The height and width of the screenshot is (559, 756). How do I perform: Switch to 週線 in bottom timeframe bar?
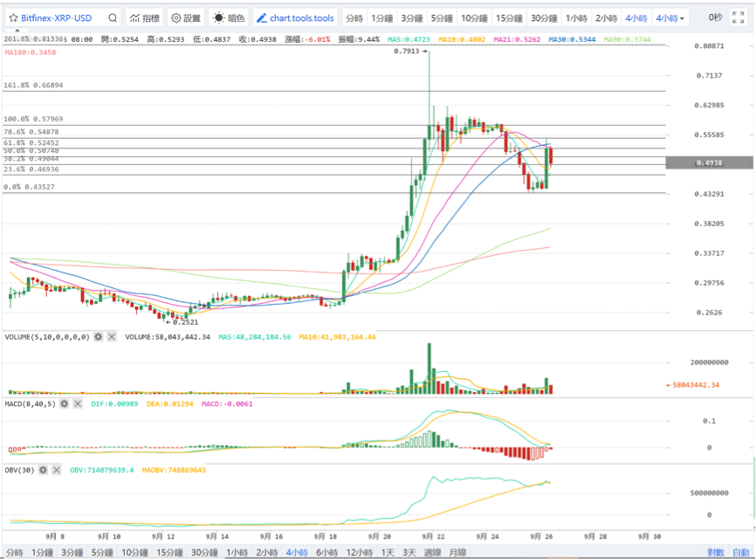point(432,552)
